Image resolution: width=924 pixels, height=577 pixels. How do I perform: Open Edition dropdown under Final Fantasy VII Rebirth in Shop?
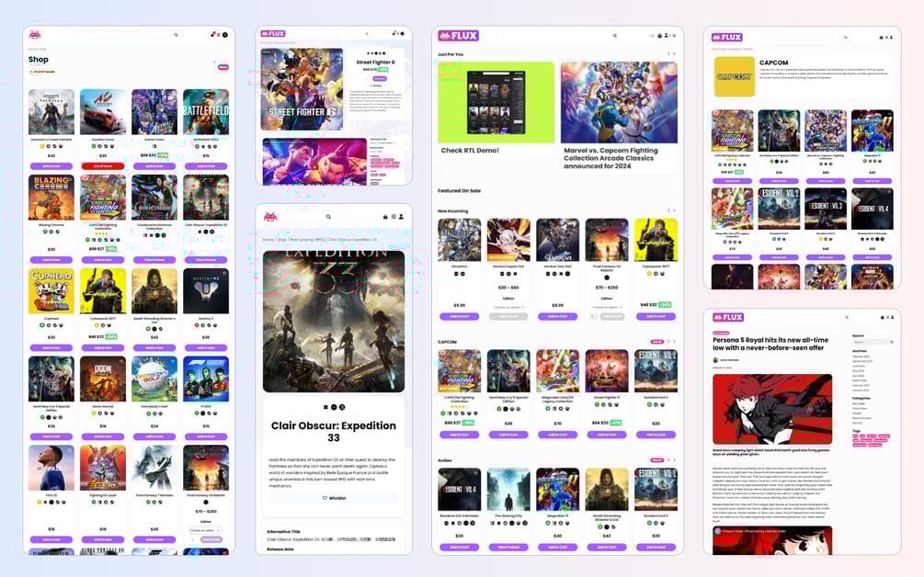pyautogui.click(x=206, y=530)
